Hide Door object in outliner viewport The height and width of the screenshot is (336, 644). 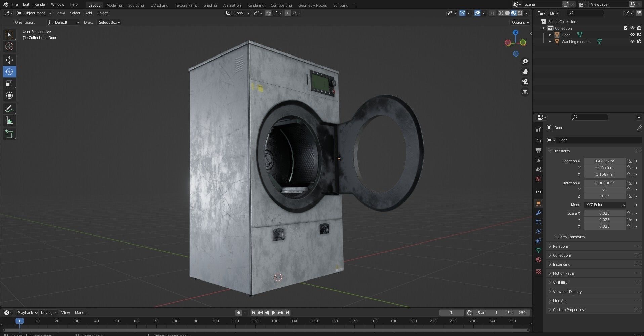point(632,35)
